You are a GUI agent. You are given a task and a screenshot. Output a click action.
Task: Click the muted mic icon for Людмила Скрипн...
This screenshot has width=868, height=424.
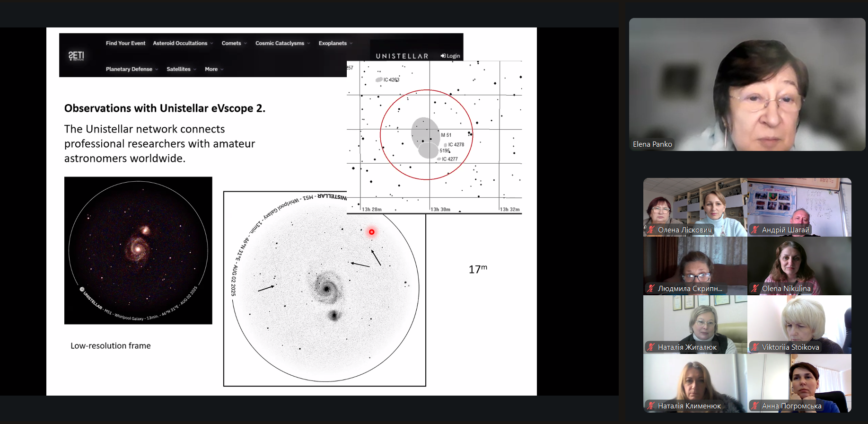coord(651,289)
